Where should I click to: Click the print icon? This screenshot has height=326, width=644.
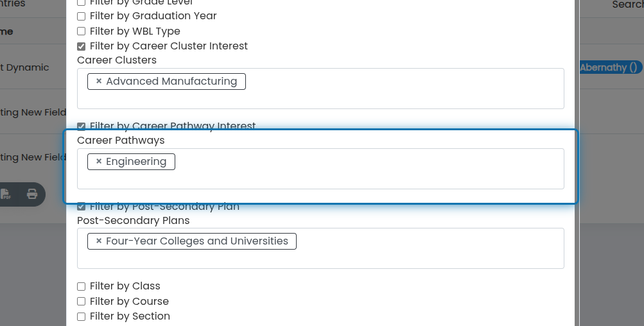tap(32, 194)
